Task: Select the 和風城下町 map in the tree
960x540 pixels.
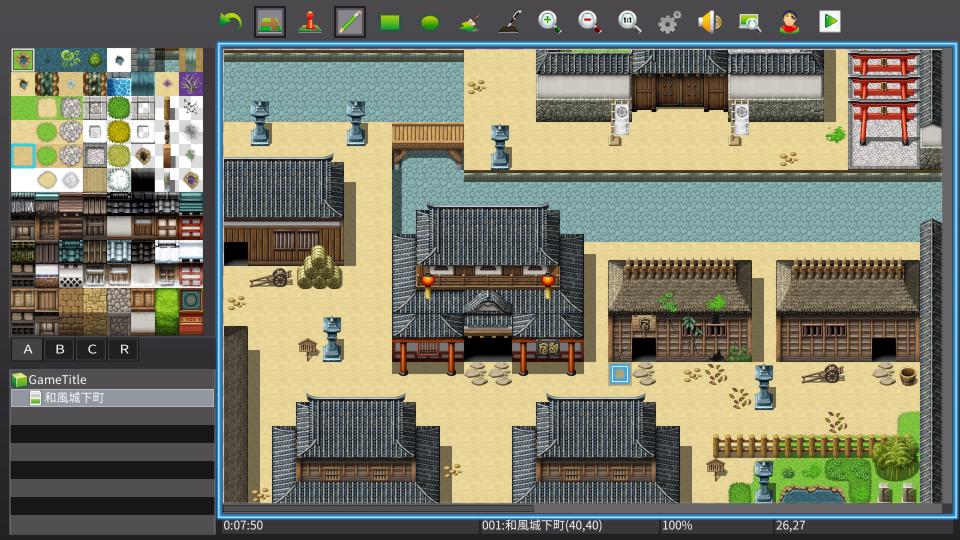Action: point(74,398)
